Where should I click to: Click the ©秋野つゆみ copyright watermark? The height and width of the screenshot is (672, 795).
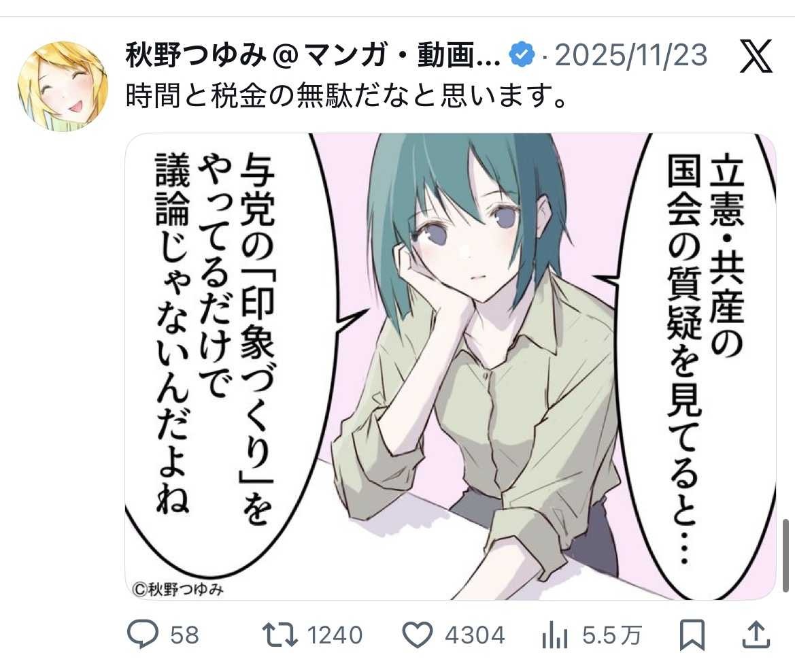pos(177,589)
